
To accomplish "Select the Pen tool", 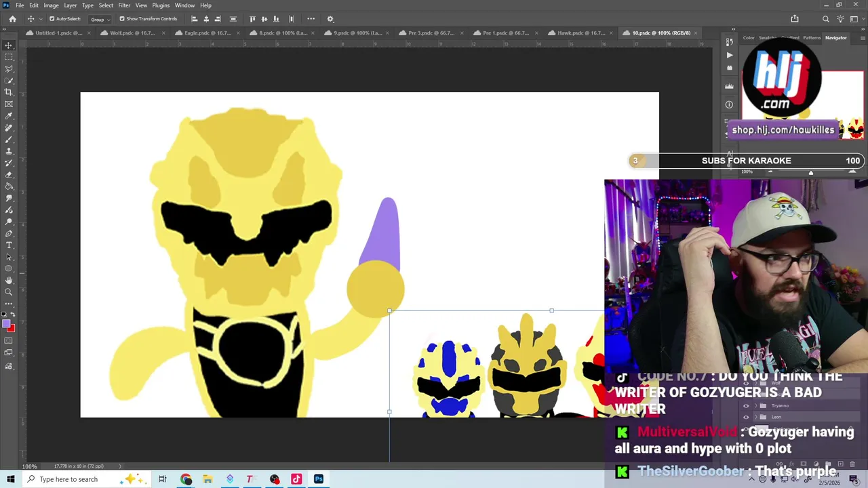I will click(9, 233).
